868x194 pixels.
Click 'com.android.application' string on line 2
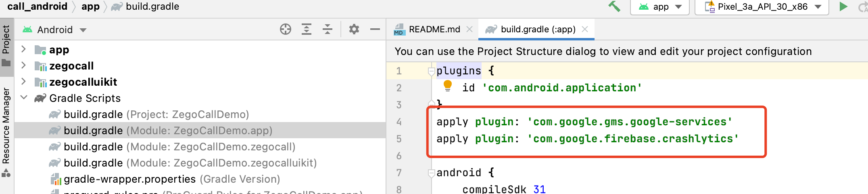tap(562, 88)
